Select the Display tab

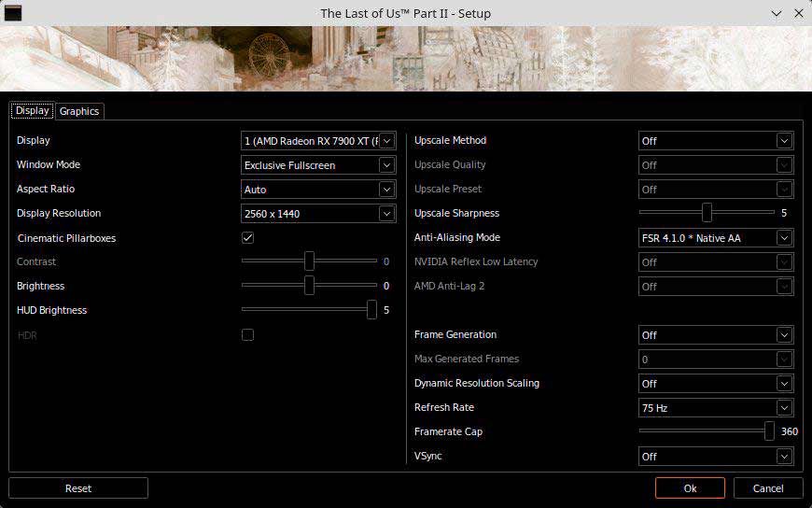point(32,110)
